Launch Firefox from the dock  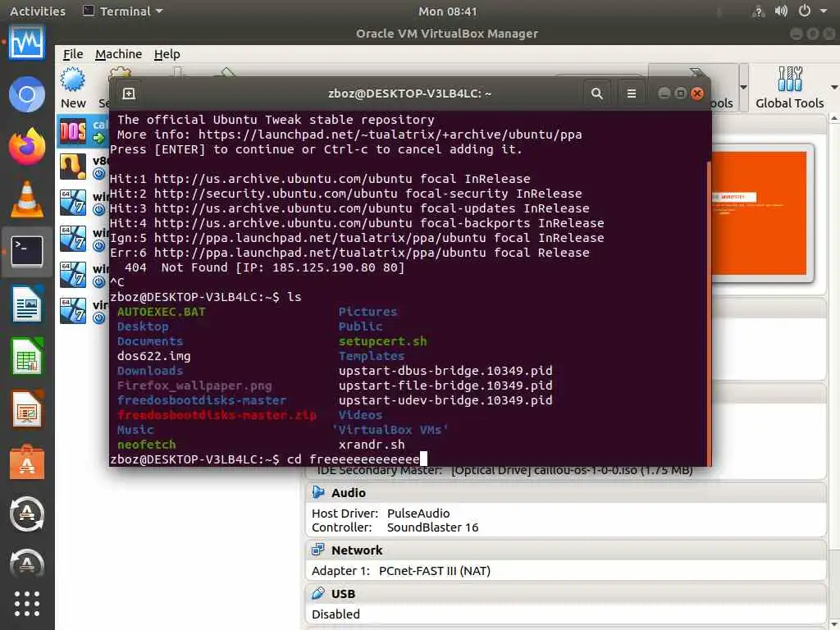click(x=27, y=146)
